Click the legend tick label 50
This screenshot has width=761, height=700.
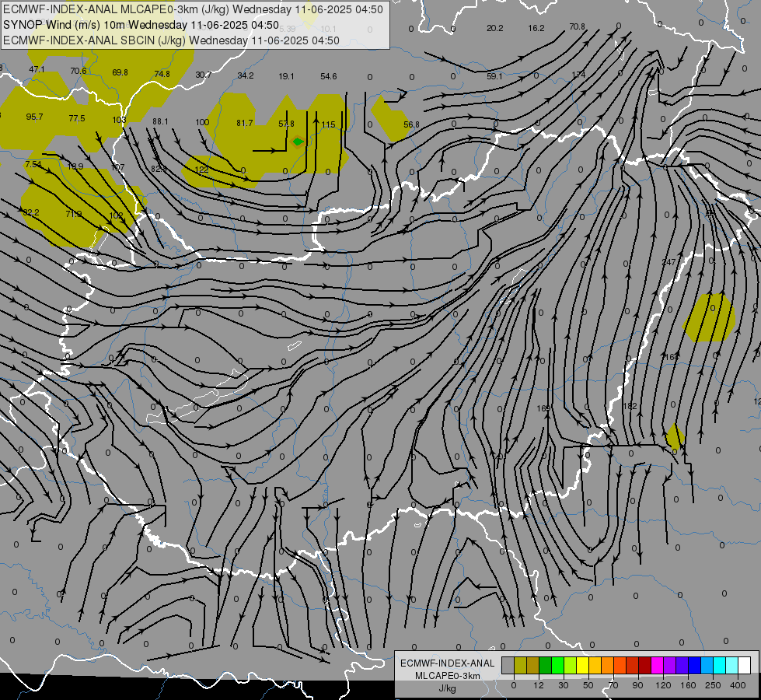click(x=588, y=685)
